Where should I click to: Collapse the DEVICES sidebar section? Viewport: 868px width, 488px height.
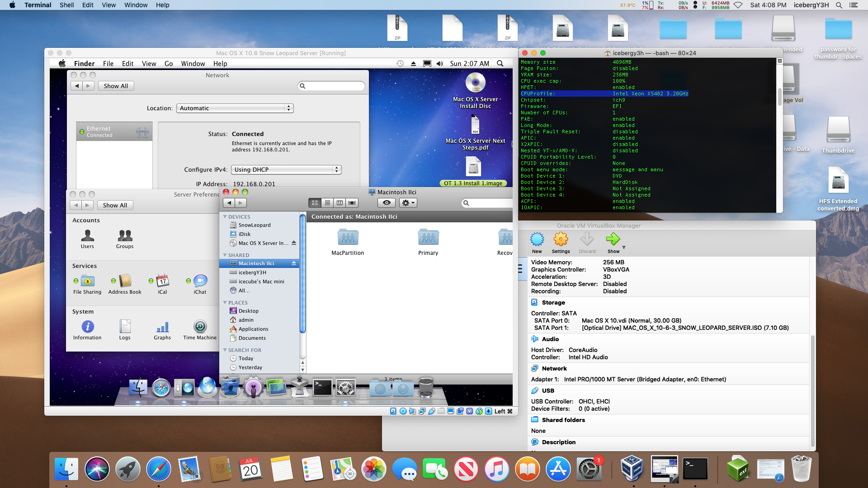click(x=225, y=217)
